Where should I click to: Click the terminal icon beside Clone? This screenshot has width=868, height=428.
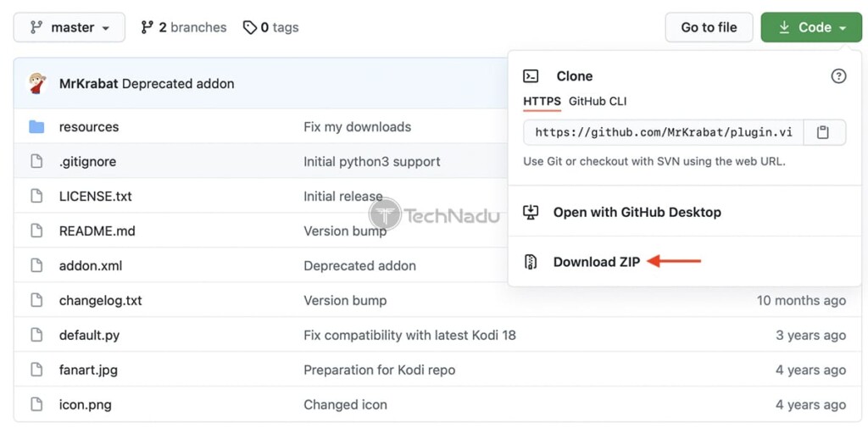531,76
